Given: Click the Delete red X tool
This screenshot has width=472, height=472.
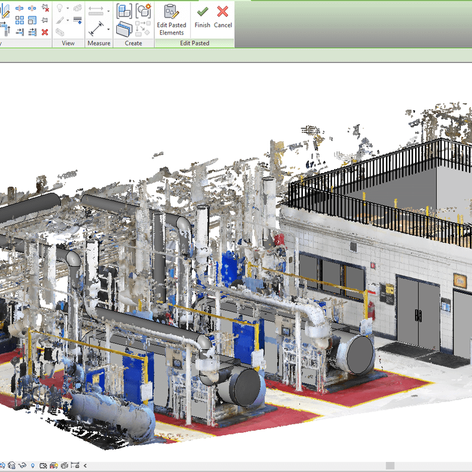Looking at the screenshot, I should tap(45, 32).
